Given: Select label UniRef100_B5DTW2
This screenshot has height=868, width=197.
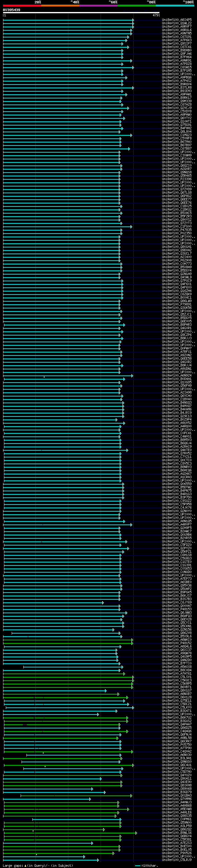Looking at the screenshot, I should (x=177, y=487).
